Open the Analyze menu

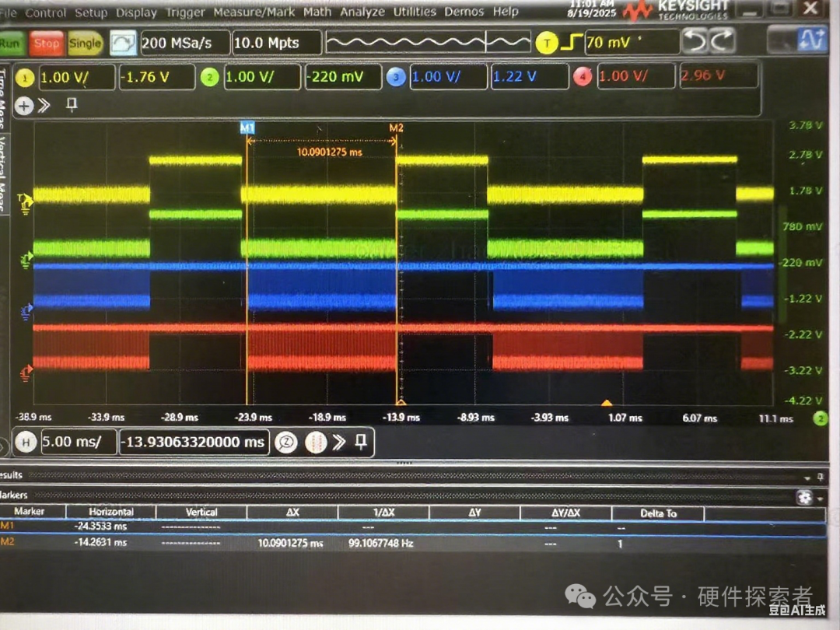[362, 11]
